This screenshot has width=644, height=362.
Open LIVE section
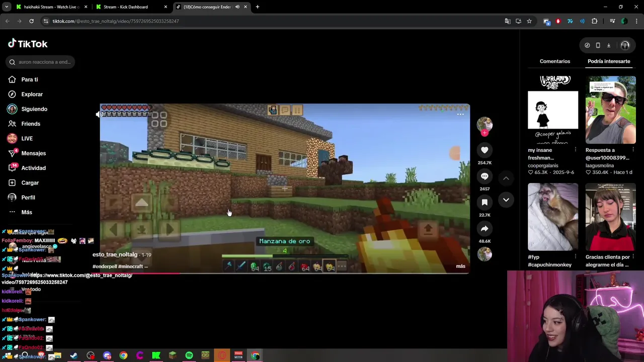pyautogui.click(x=27, y=138)
